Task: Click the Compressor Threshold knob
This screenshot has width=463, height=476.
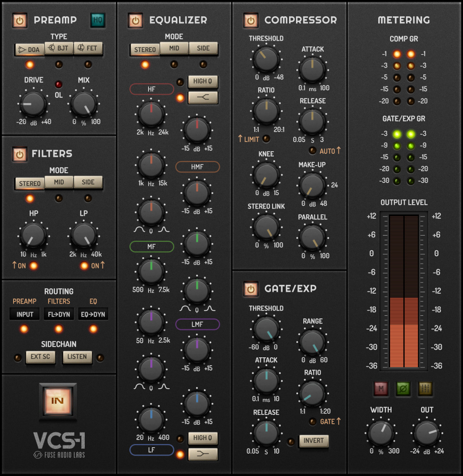Action: (x=266, y=59)
